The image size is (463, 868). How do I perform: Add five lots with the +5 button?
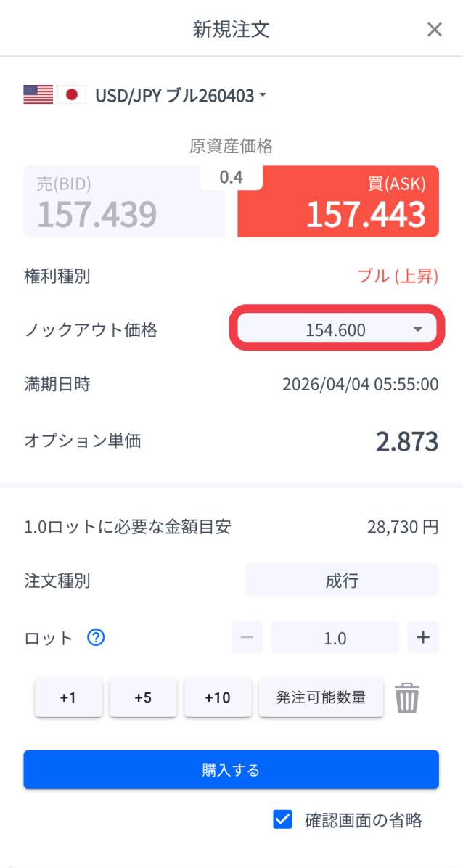click(143, 697)
